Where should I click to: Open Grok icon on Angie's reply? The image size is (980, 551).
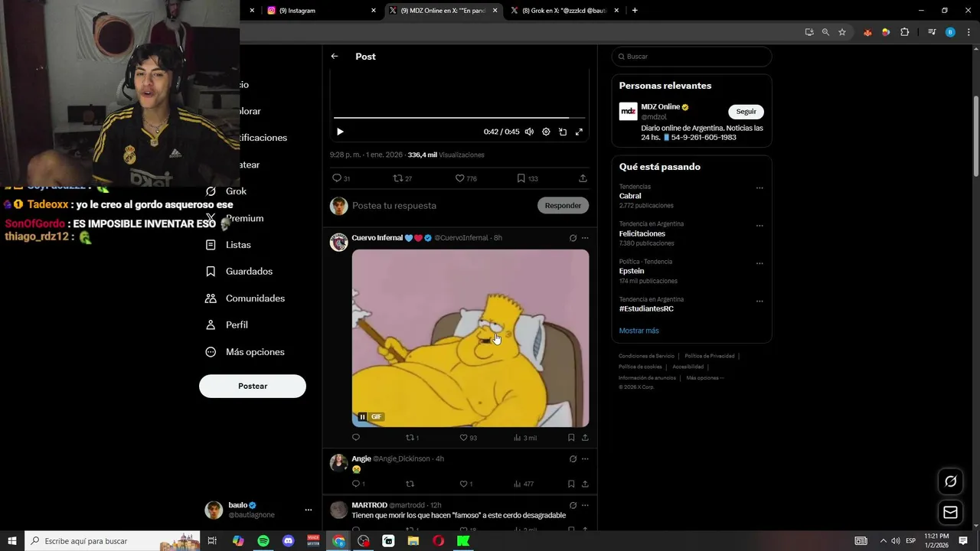(573, 458)
